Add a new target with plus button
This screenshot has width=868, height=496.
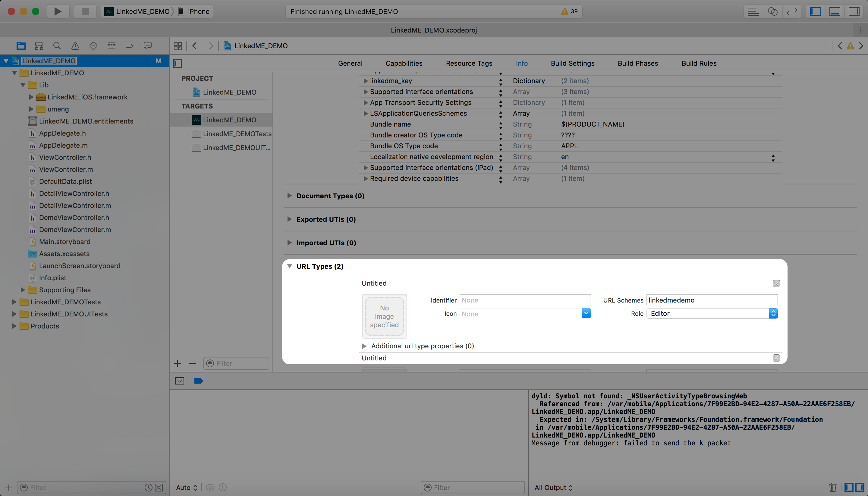(x=178, y=363)
